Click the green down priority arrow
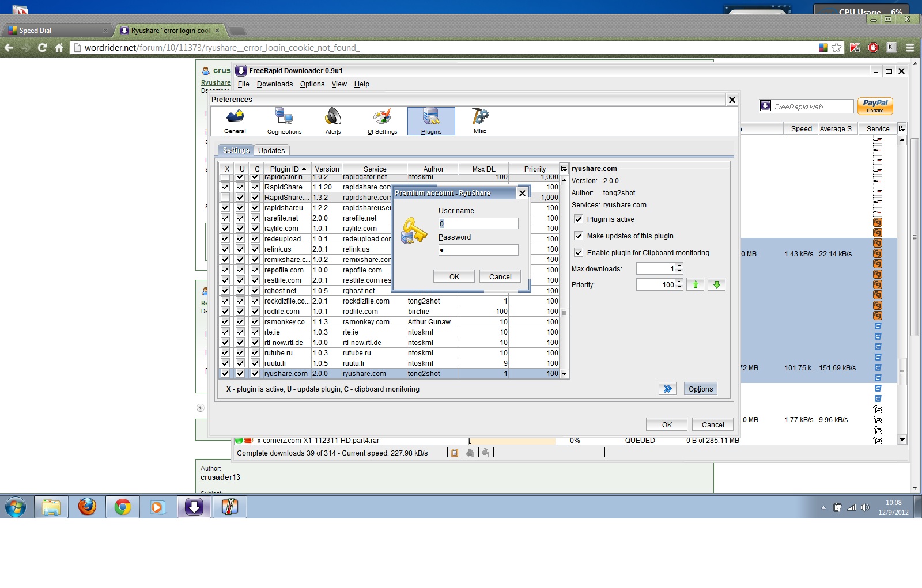The height and width of the screenshot is (588, 922). click(716, 284)
